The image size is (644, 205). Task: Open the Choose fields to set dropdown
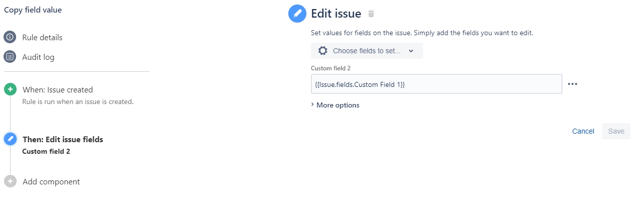[x=367, y=51]
